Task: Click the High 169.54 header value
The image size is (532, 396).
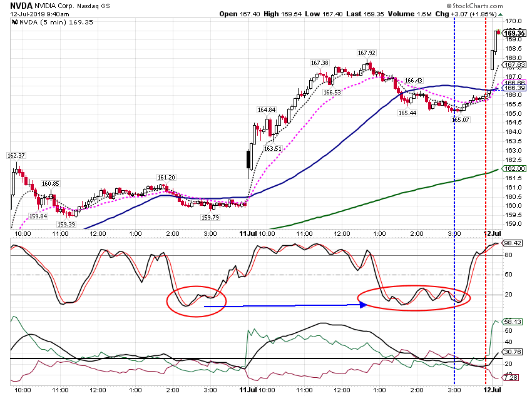Action: [x=282, y=14]
